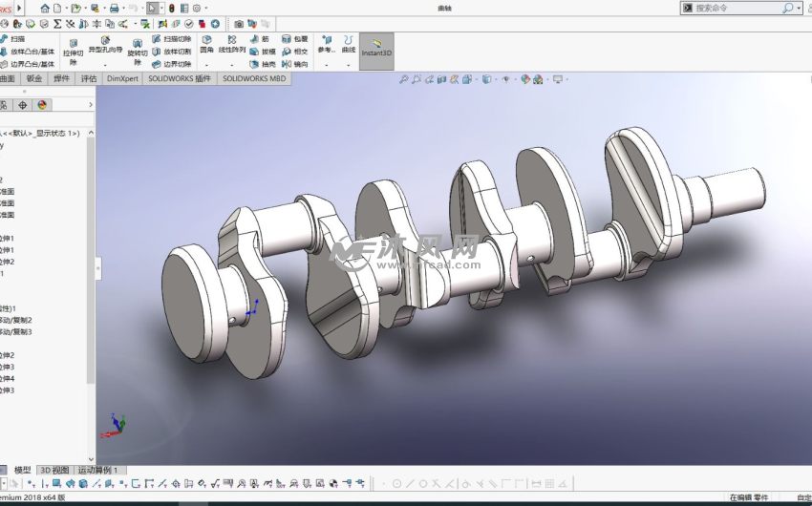
Task: Click the 圆角 fillet tool
Action: (206, 44)
